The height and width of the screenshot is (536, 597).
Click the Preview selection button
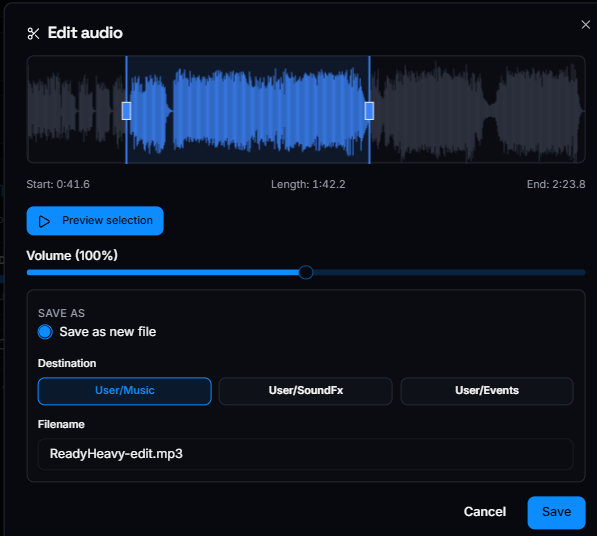95,221
